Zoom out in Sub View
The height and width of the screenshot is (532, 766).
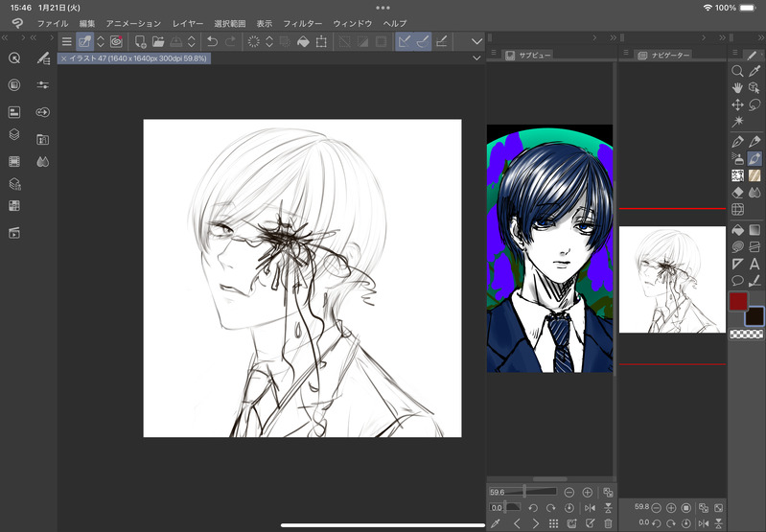(569, 493)
